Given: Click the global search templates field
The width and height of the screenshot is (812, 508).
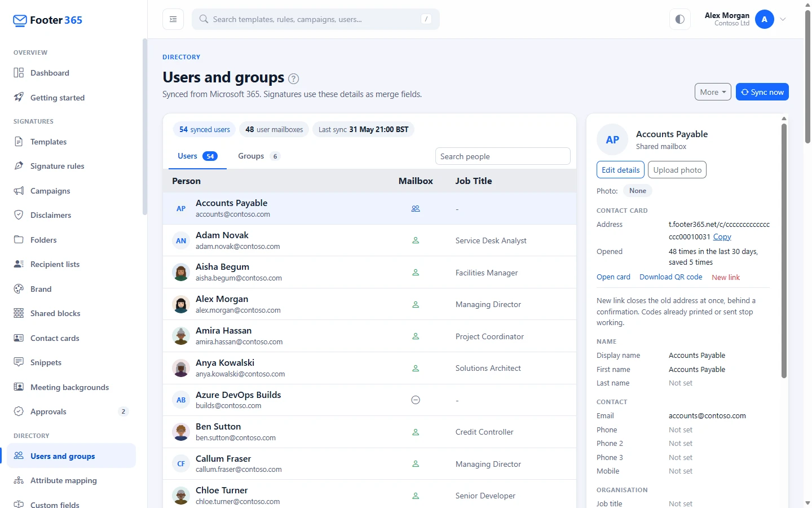Looking at the screenshot, I should (316, 19).
